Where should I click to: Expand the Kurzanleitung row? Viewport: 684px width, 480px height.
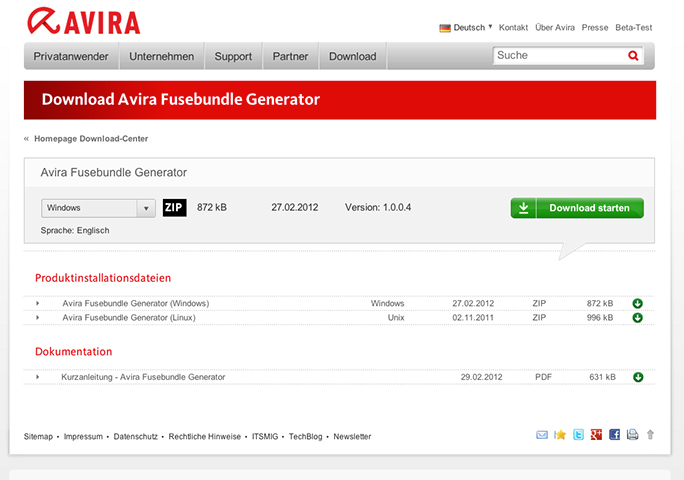38,377
